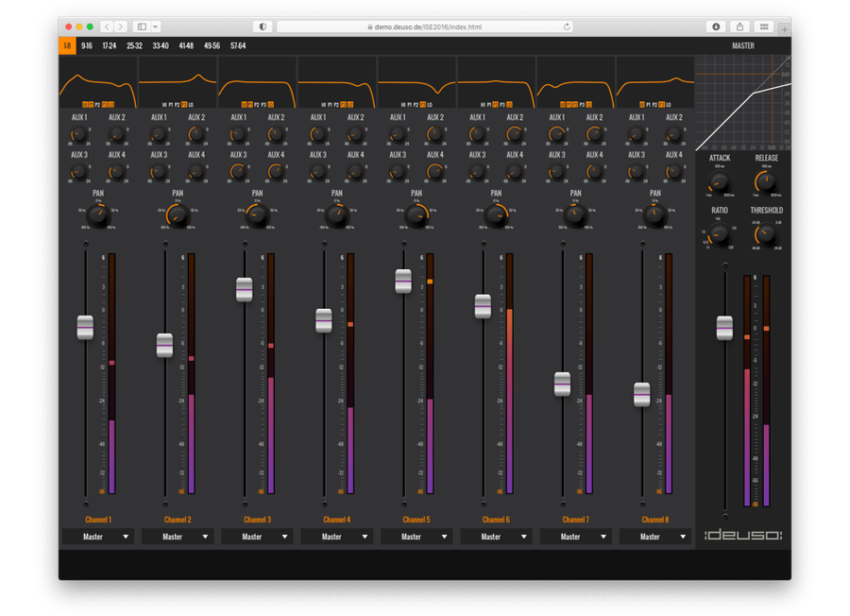Click the master RELEASE knob
This screenshot has width=850, height=616.
click(767, 182)
